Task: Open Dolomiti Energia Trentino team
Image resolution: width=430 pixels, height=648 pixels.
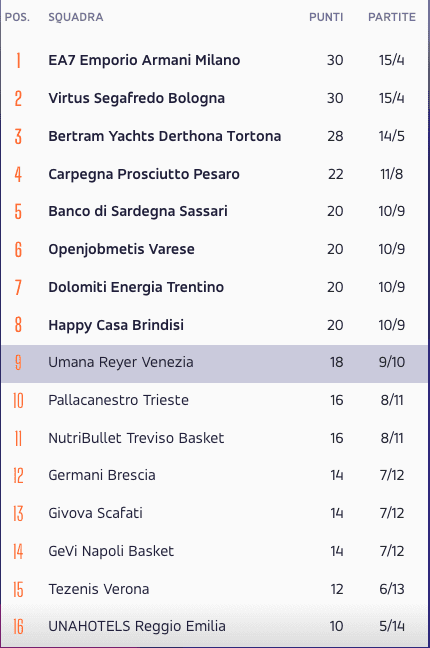Action: 136,287
